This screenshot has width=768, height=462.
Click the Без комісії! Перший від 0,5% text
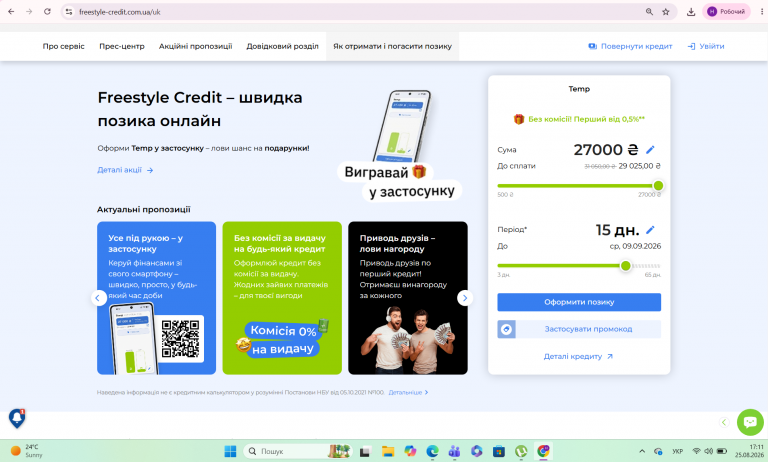(586, 119)
